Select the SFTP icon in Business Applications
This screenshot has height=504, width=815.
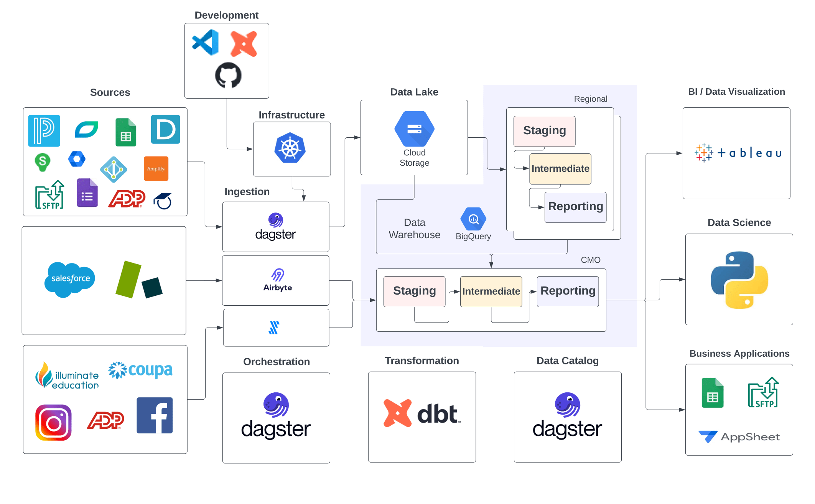click(x=763, y=392)
